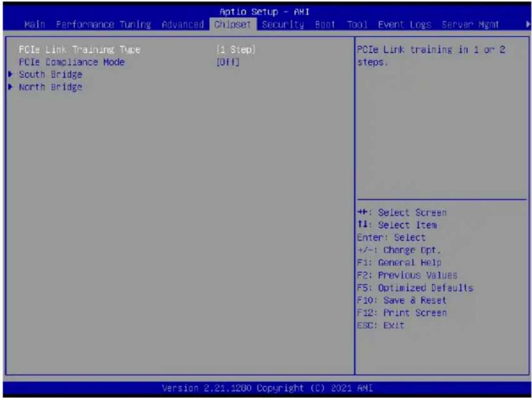Click ESC: Exit hint
The width and height of the screenshot is (532, 398).
pyautogui.click(x=381, y=325)
